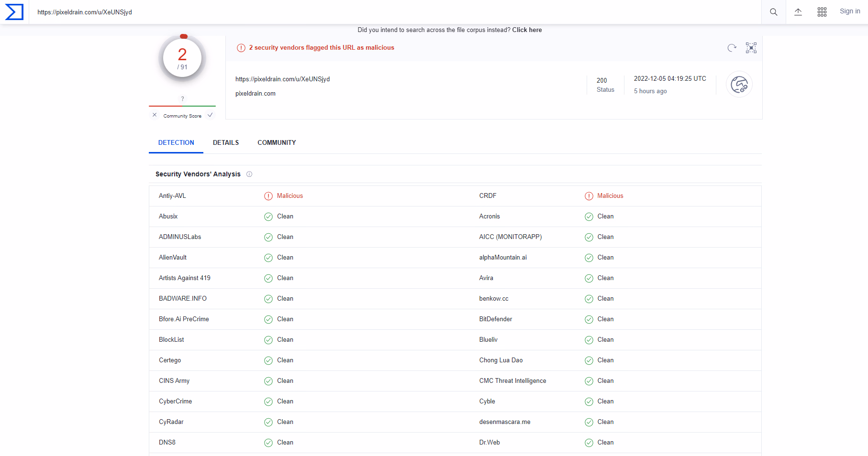
Task: Click the alphaMountain.ai vendor name
Action: point(503,258)
